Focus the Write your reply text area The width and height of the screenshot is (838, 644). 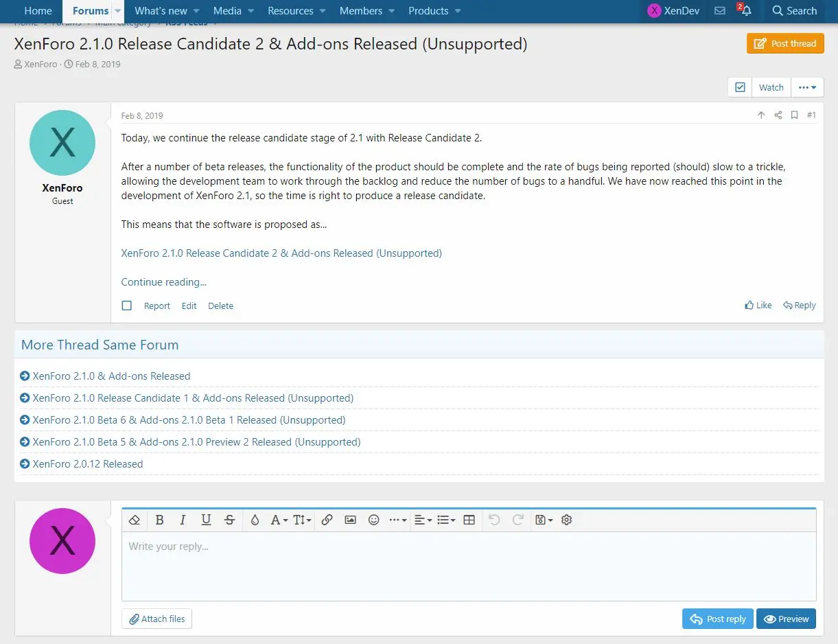(469, 566)
